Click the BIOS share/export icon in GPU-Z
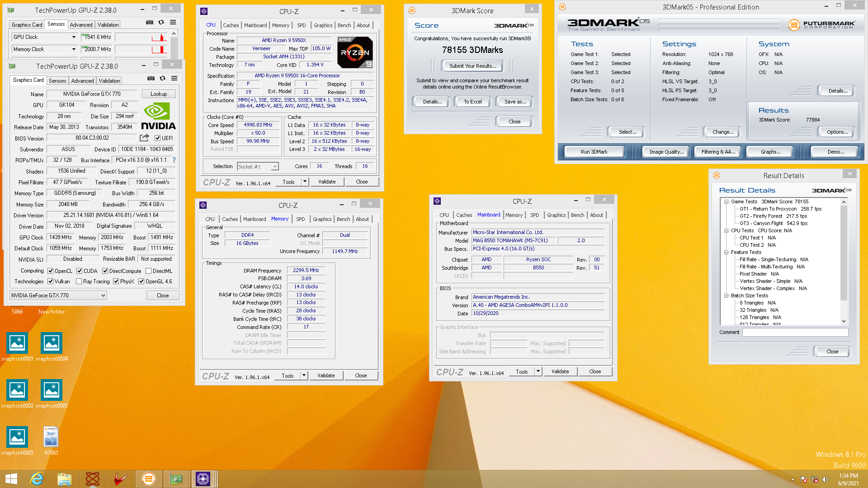The image size is (868, 488). pos(144,138)
